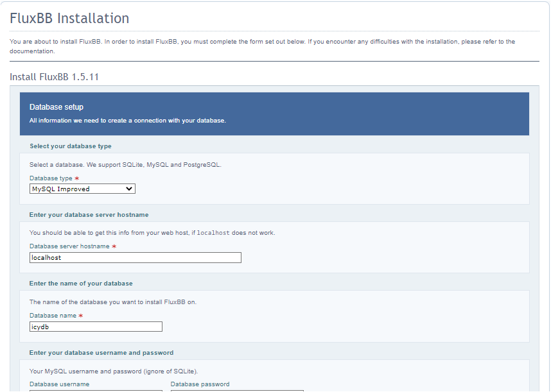Click the Database server hostname field
The height and width of the screenshot is (392, 551).
click(136, 257)
